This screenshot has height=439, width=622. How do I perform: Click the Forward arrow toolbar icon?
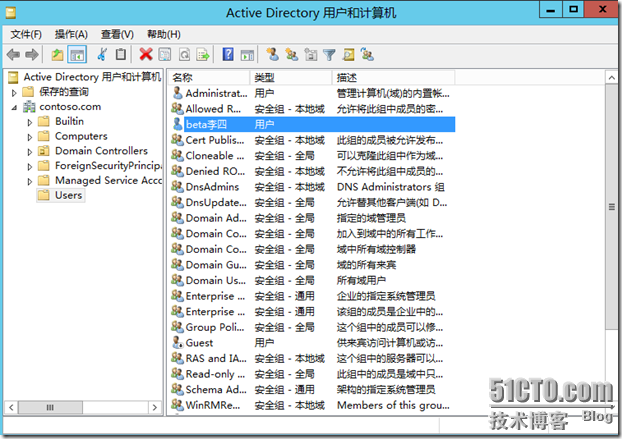[x=32, y=54]
